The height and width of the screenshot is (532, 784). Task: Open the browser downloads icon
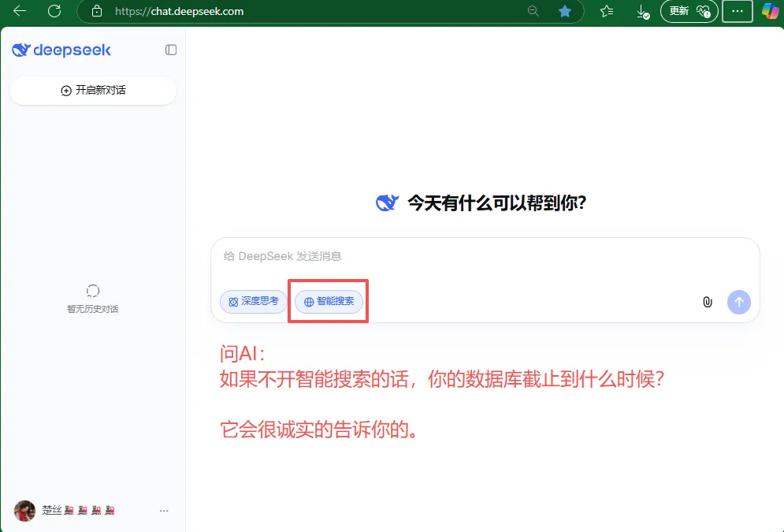point(643,12)
